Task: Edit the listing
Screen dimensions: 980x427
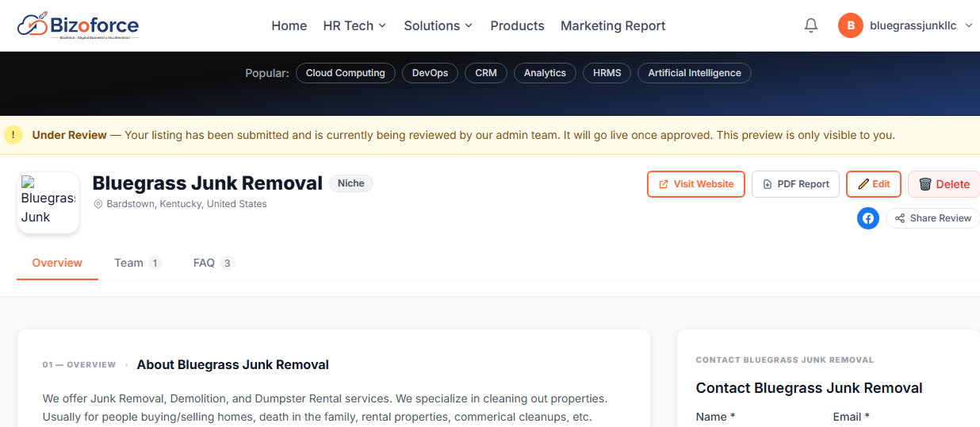Action: [874, 184]
